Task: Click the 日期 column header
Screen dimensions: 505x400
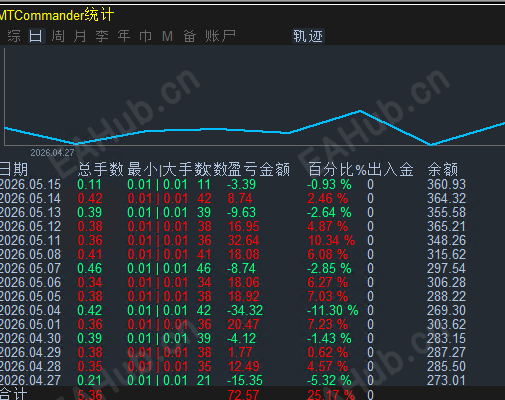Action: click(x=14, y=170)
